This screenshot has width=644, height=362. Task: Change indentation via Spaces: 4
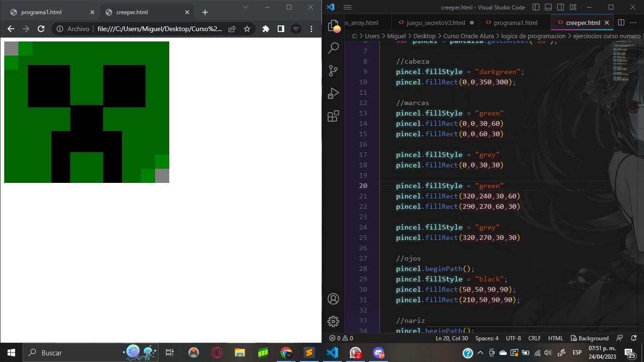tap(487, 338)
